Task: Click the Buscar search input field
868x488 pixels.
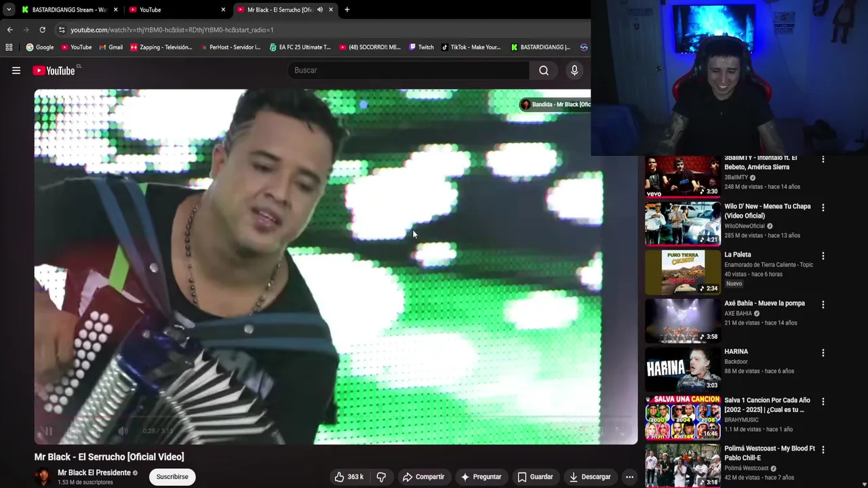Action: click(x=409, y=70)
